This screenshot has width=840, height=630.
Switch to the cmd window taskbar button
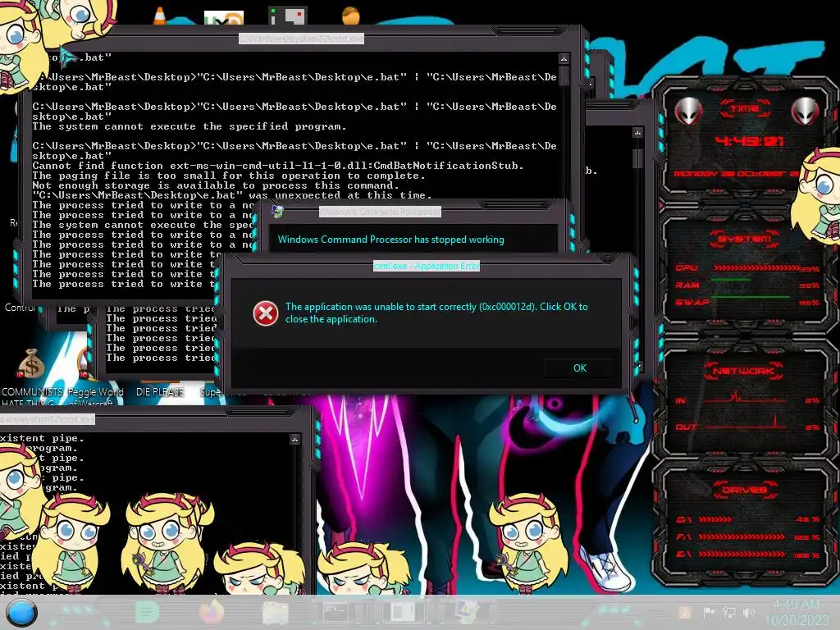tap(336, 612)
